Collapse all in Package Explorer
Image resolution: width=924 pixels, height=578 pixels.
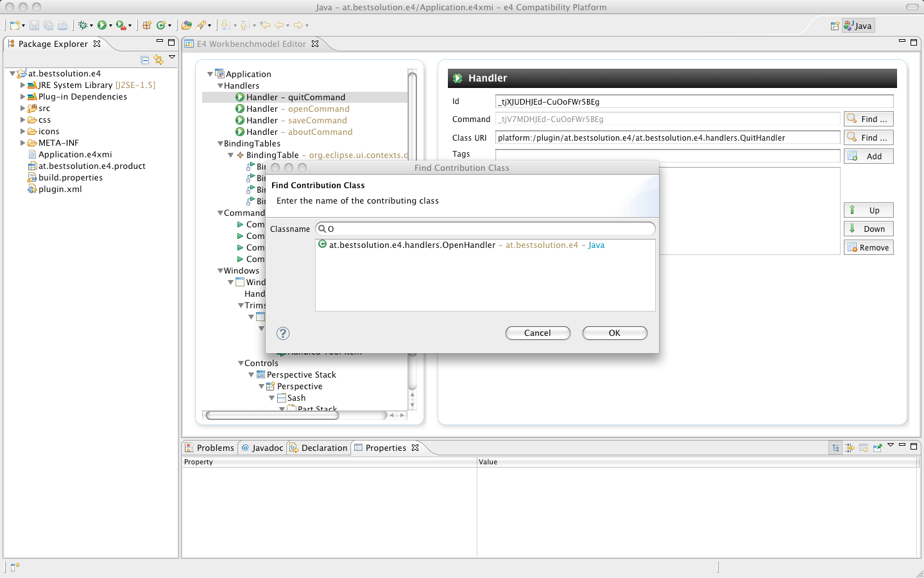click(x=145, y=60)
